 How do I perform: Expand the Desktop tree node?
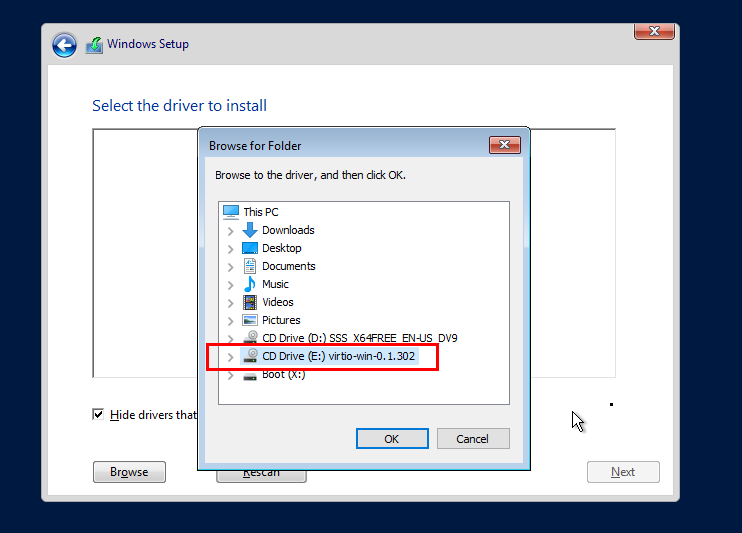pos(230,249)
